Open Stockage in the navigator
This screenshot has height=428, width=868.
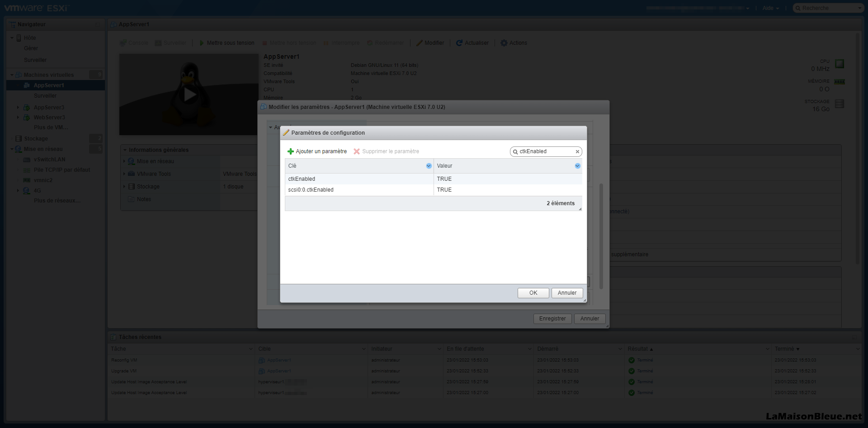(36, 139)
